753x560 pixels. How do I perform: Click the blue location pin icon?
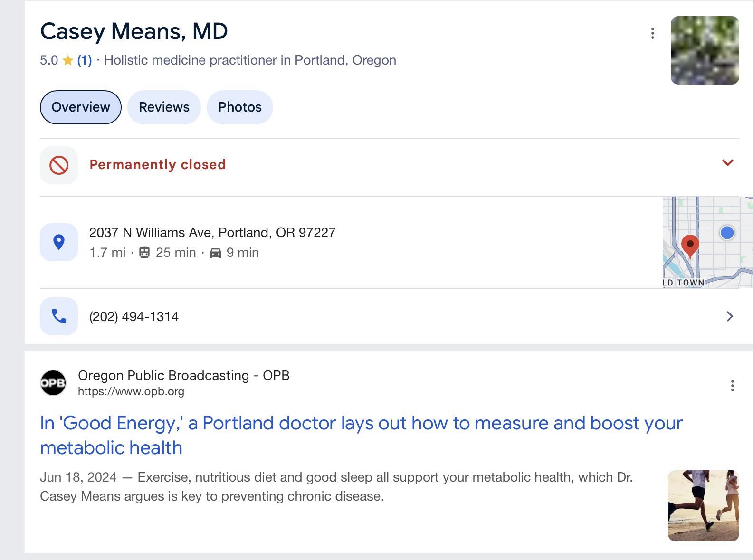(x=59, y=242)
